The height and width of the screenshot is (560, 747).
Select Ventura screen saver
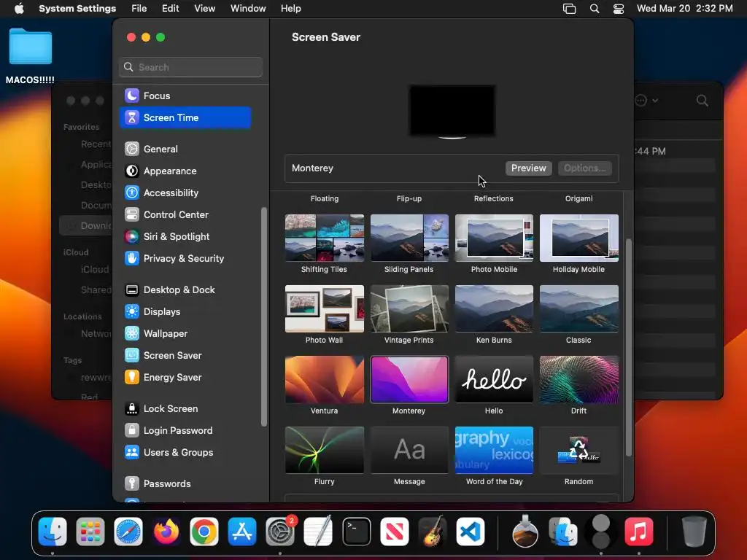click(x=325, y=379)
